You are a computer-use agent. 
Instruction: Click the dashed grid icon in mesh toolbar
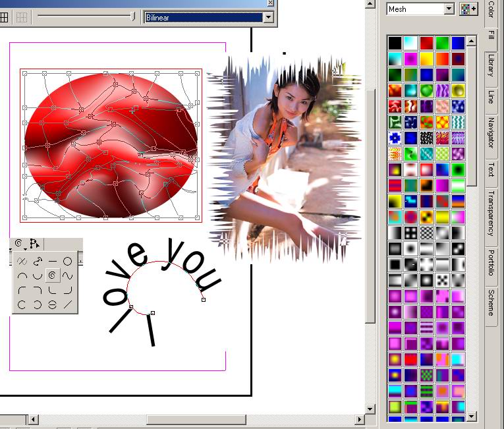coord(21,17)
